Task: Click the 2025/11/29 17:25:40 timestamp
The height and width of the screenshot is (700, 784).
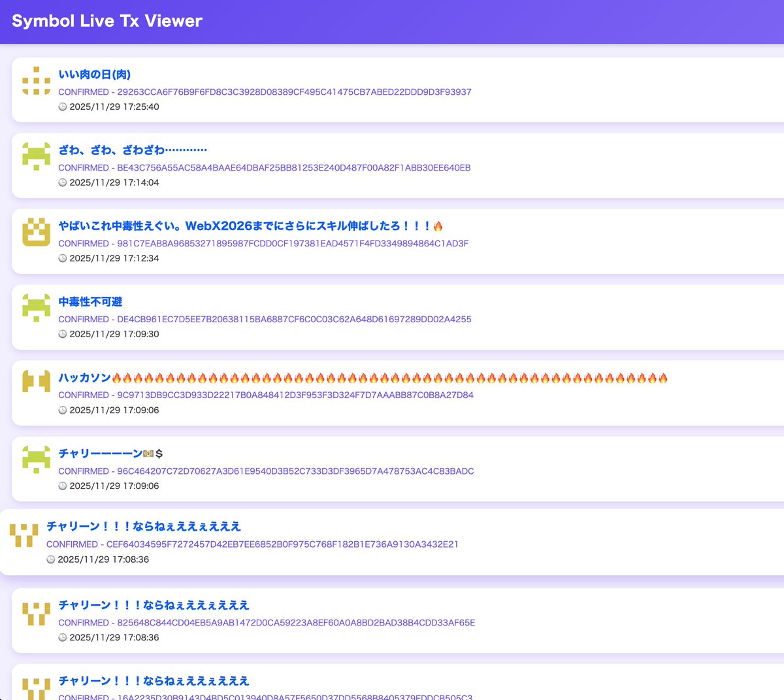Action: pyautogui.click(x=114, y=107)
